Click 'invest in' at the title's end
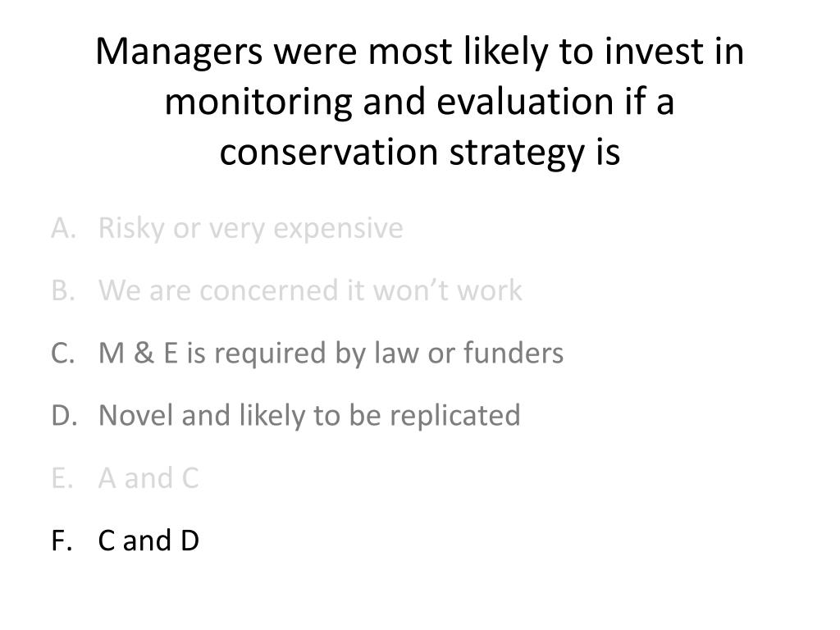The width and height of the screenshot is (840, 630). [x=674, y=52]
